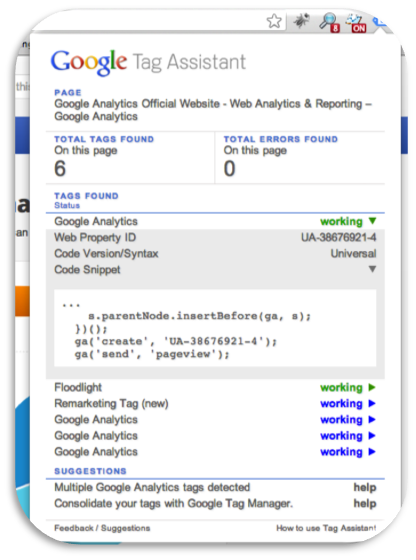Open the Feedback / Suggestions link
This screenshot has height=560, width=416.
(102, 528)
